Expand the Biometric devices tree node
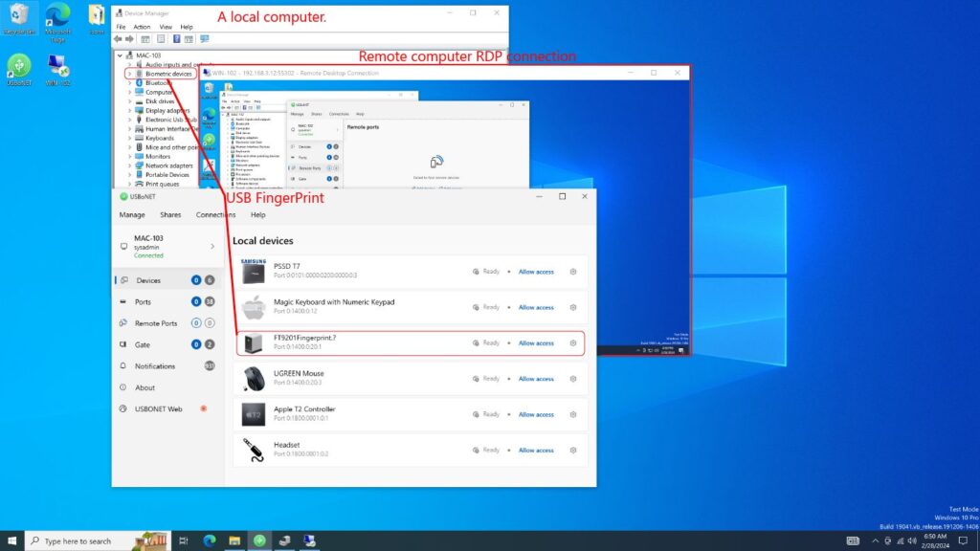 129,74
